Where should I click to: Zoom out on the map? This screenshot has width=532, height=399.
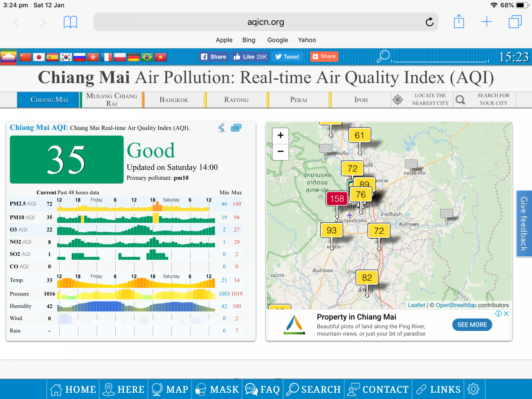[281, 152]
